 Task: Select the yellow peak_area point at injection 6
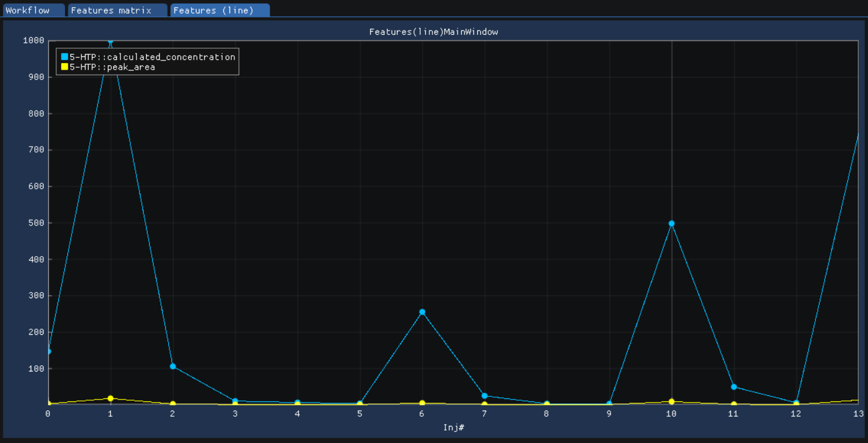point(422,403)
